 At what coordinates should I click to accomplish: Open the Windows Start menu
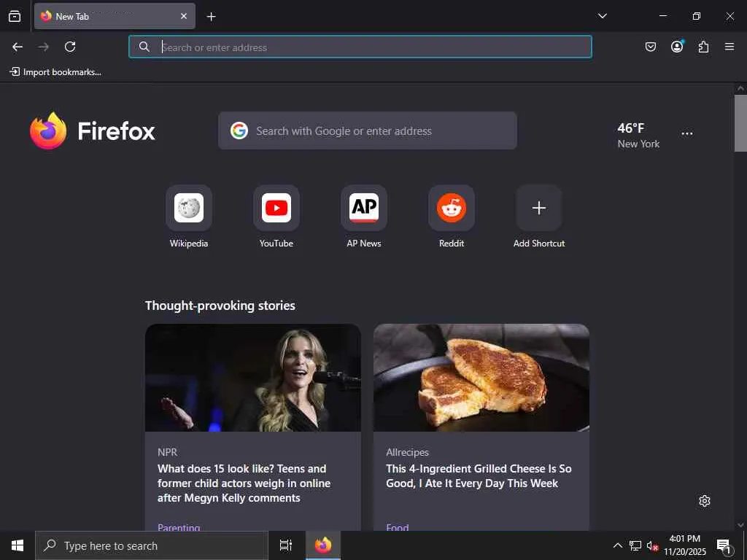(x=18, y=545)
